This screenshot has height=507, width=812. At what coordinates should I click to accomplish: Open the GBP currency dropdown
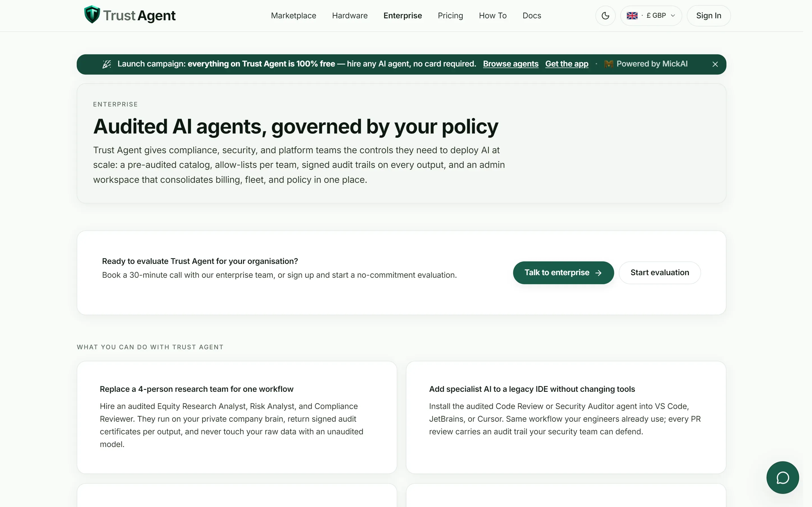(x=651, y=16)
